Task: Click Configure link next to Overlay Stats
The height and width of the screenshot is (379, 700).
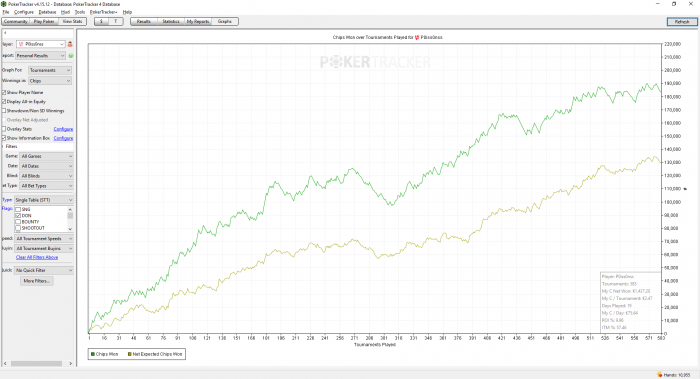Action: [x=63, y=129]
